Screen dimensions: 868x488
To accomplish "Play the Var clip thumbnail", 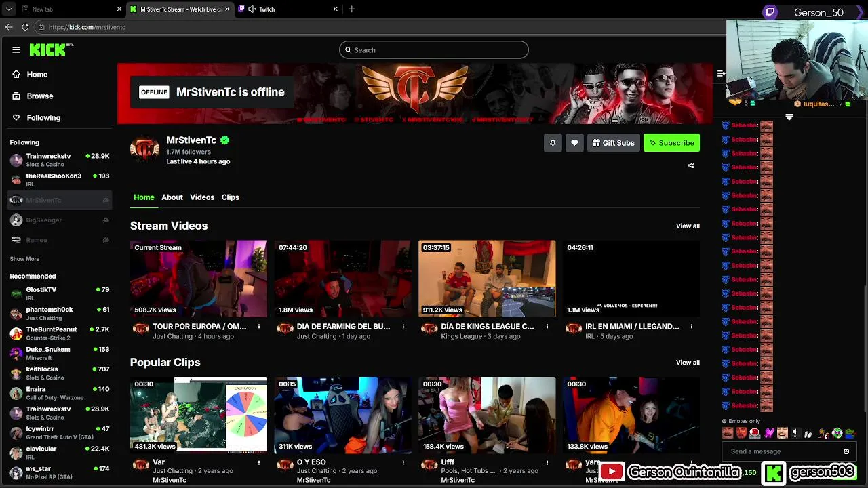I will pyautogui.click(x=199, y=415).
